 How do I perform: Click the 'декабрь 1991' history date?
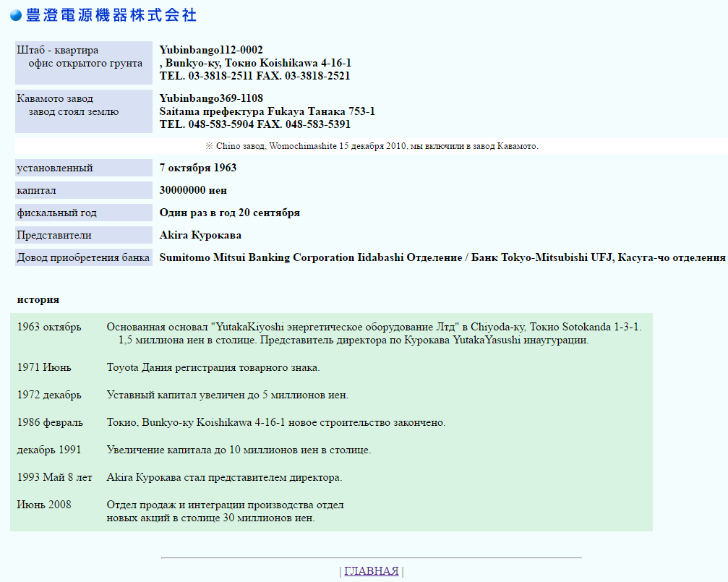click(x=48, y=450)
